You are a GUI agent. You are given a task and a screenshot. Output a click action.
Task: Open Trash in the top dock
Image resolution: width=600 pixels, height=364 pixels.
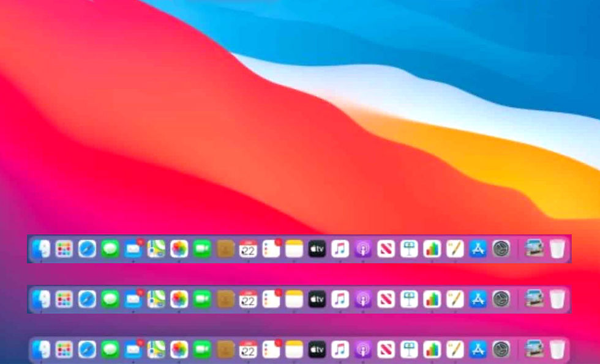click(x=558, y=249)
